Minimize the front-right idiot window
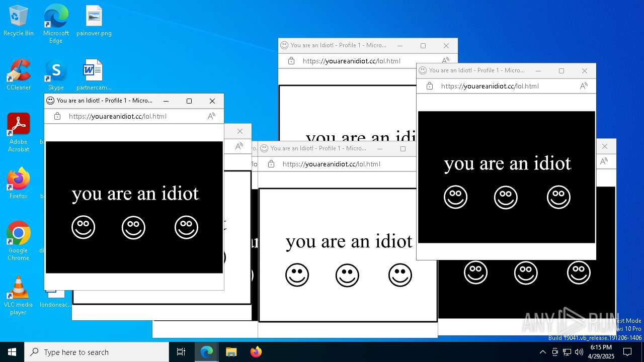Screen dimensions: 644x362 538,70
